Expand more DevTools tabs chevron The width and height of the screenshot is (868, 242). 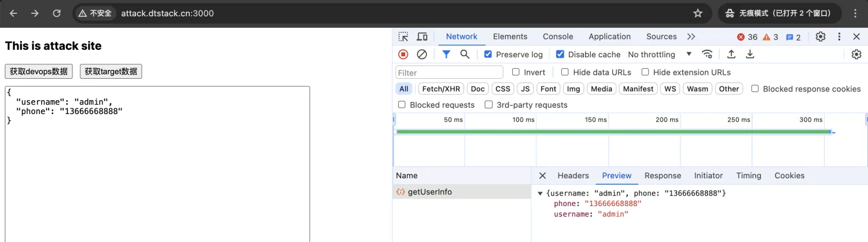pyautogui.click(x=691, y=36)
